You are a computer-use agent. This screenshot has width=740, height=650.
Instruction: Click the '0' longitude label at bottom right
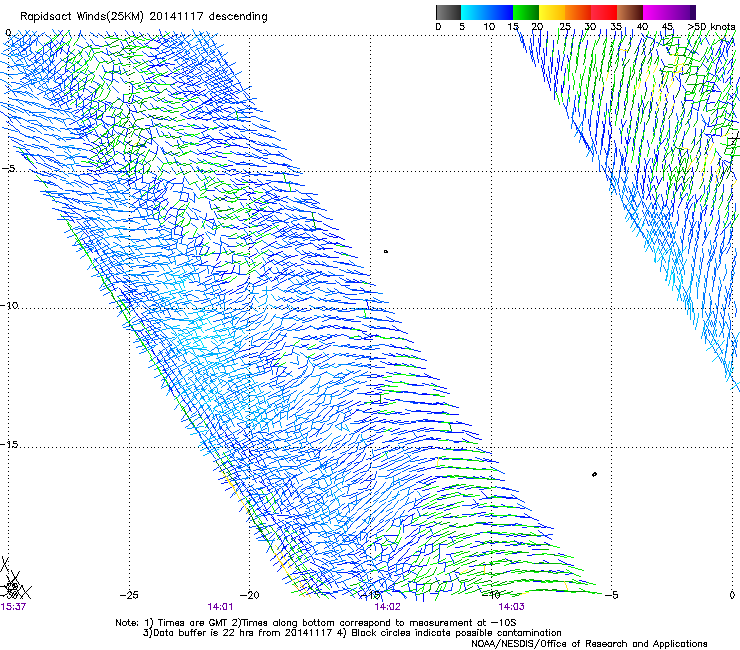pos(732,595)
